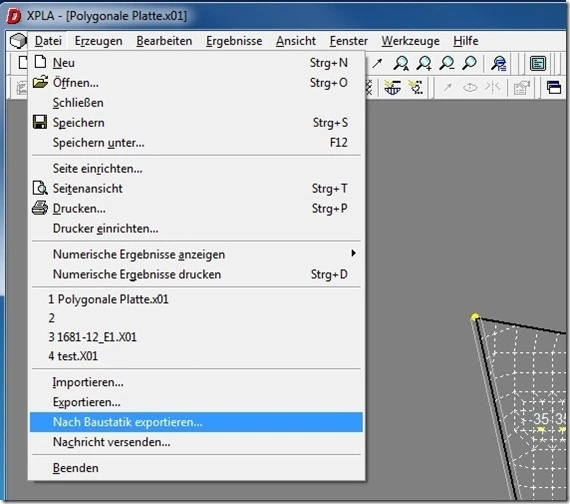Click the print preview icon beside Seitenansicht

tap(40, 188)
